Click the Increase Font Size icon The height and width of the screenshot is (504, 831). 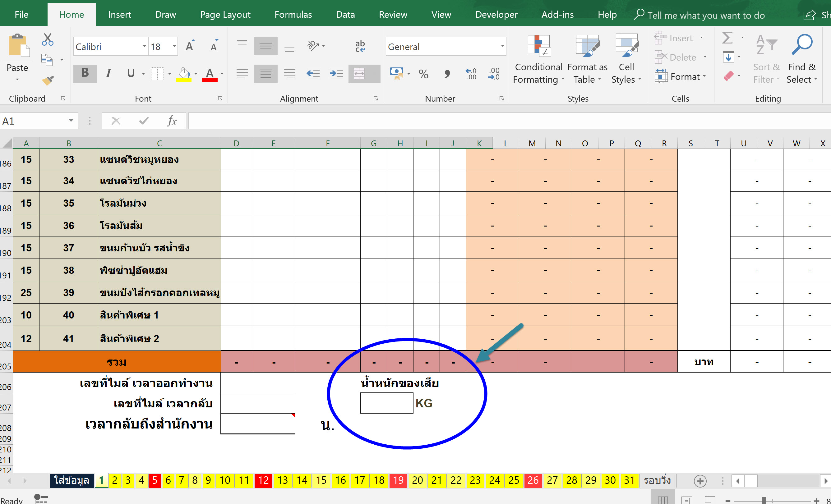190,46
